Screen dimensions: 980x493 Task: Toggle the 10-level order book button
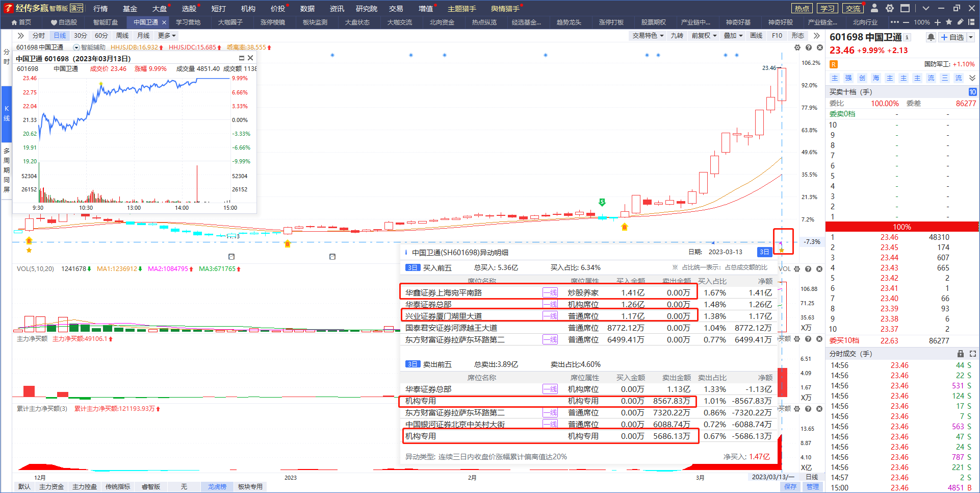pos(972,92)
